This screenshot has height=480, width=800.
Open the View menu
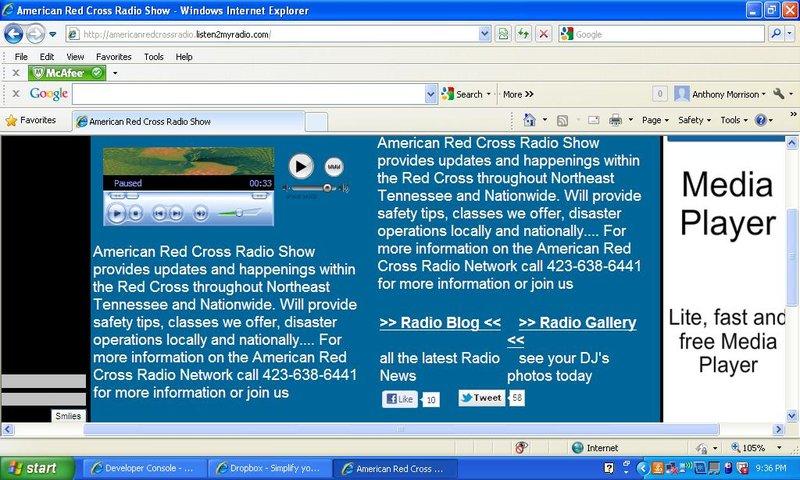[x=75, y=57]
